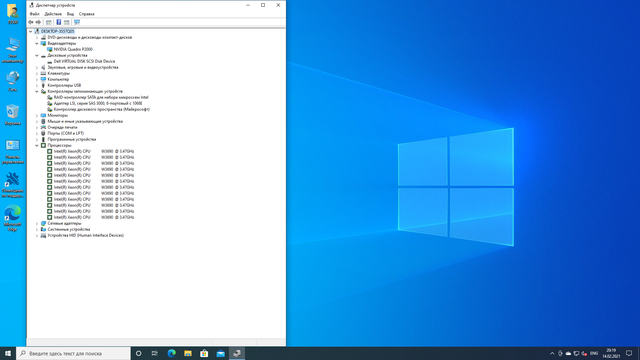Open the user folder desktop icon

point(13,13)
